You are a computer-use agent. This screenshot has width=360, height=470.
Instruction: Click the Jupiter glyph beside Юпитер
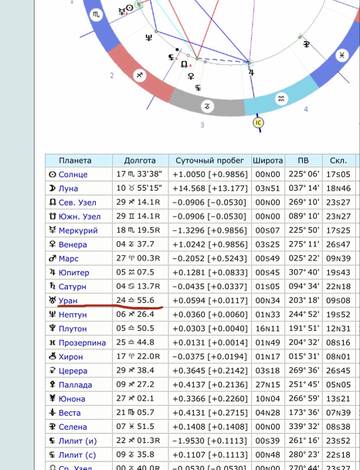coord(52,272)
